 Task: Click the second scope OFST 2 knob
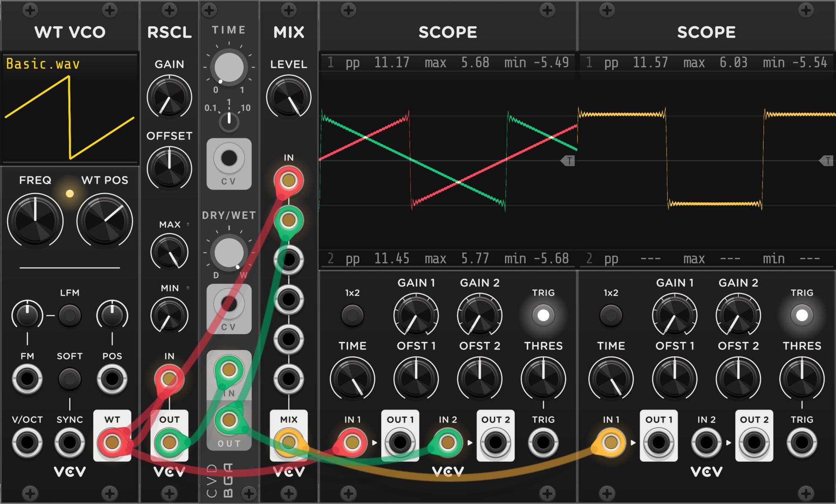(738, 379)
